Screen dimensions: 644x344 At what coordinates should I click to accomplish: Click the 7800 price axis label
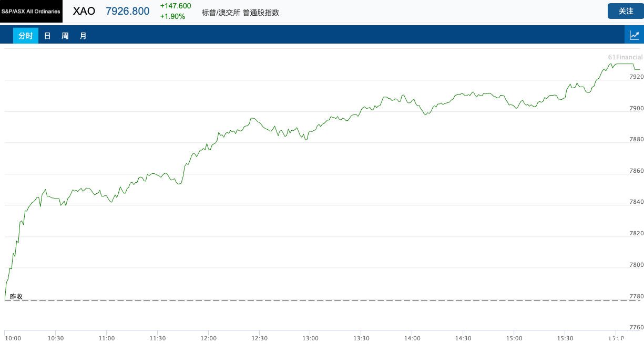(636, 265)
